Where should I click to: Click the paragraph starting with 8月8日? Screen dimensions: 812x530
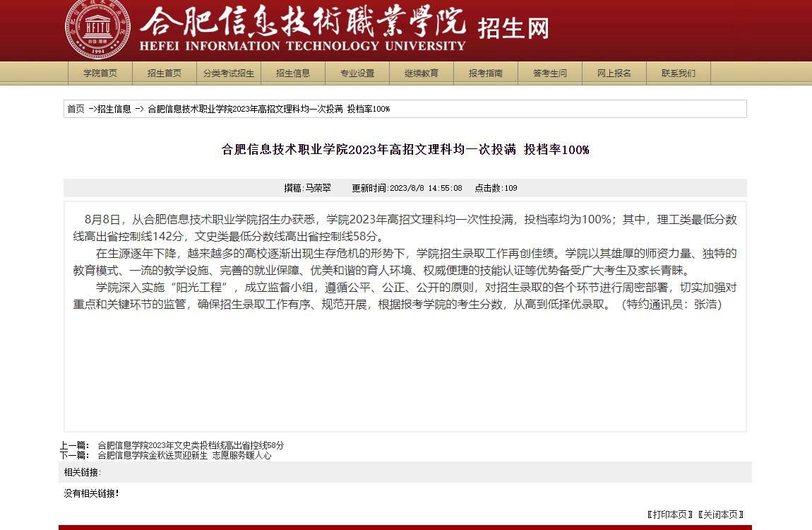[x=405, y=228]
